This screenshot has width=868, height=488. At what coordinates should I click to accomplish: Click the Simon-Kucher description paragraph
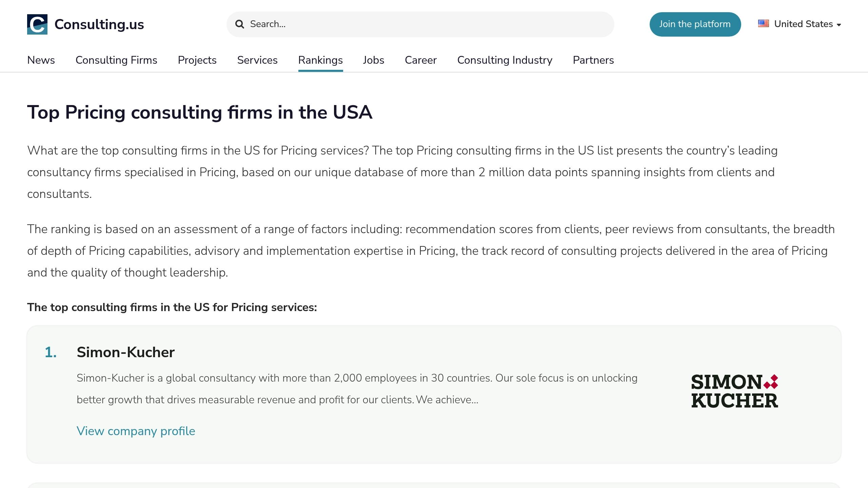click(x=357, y=389)
